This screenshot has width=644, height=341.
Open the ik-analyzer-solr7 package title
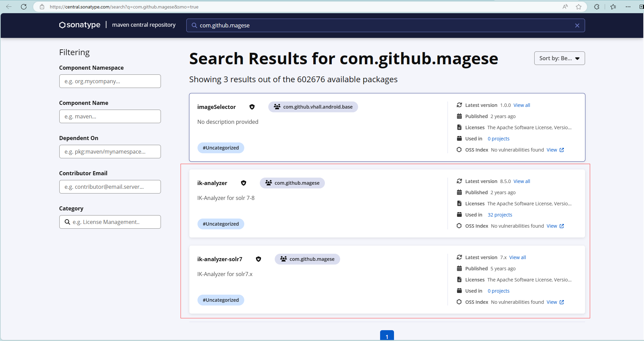pyautogui.click(x=220, y=259)
